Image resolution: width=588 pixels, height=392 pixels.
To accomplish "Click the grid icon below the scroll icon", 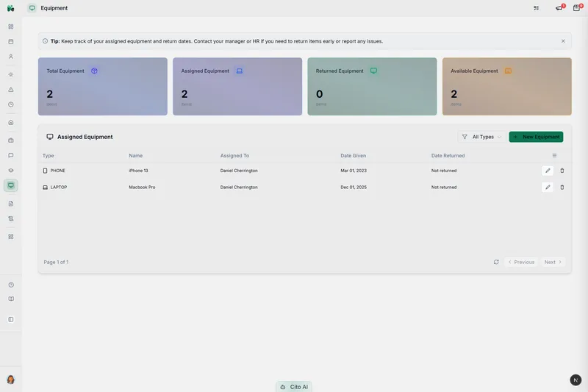I will [11, 237].
